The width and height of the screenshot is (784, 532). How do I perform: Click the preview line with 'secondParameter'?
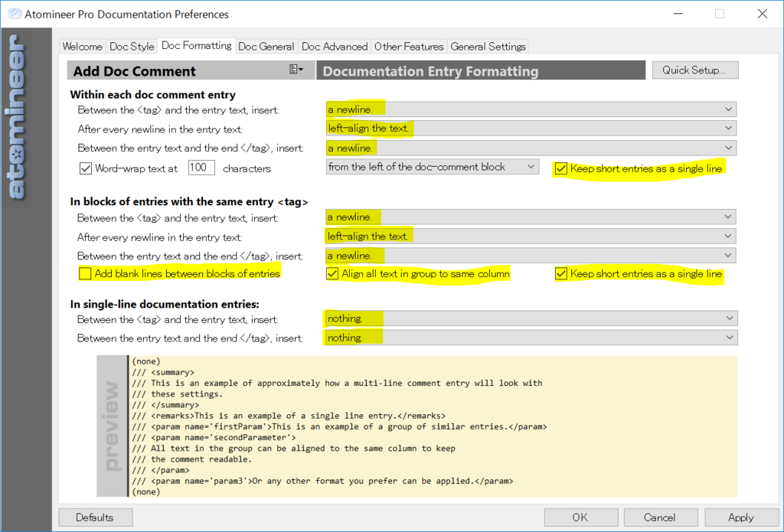[x=214, y=438]
